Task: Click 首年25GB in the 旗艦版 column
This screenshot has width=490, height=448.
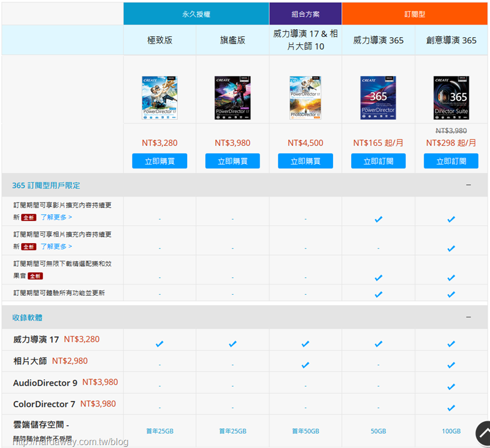Action: point(233,431)
